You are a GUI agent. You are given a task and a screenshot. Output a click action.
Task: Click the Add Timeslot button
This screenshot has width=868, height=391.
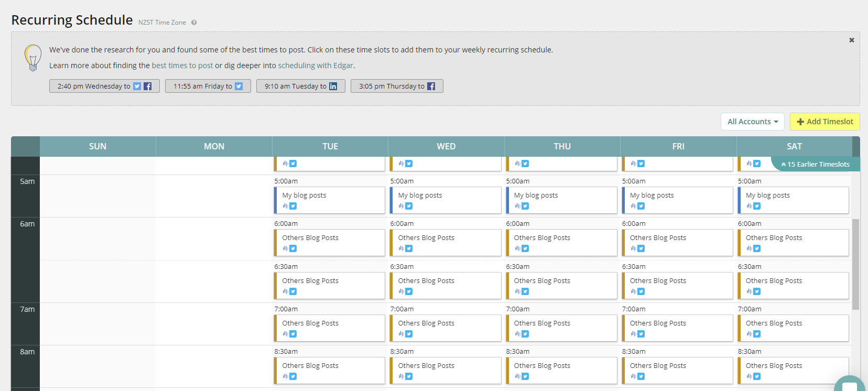825,122
